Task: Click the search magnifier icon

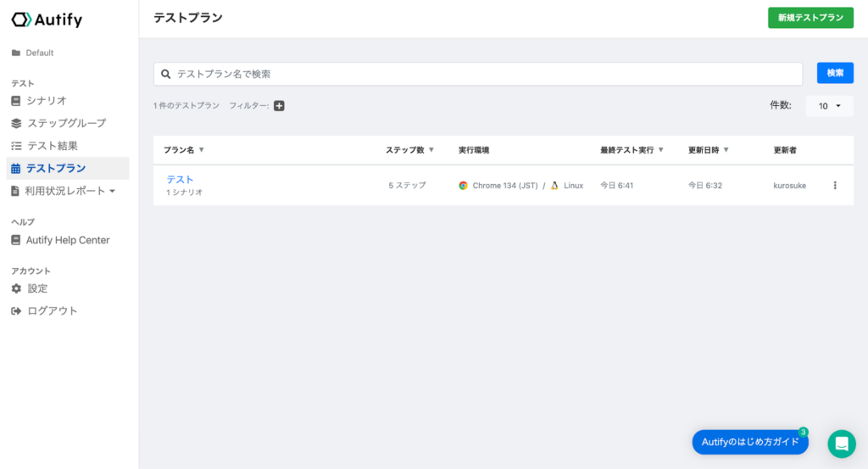Action: (x=165, y=74)
